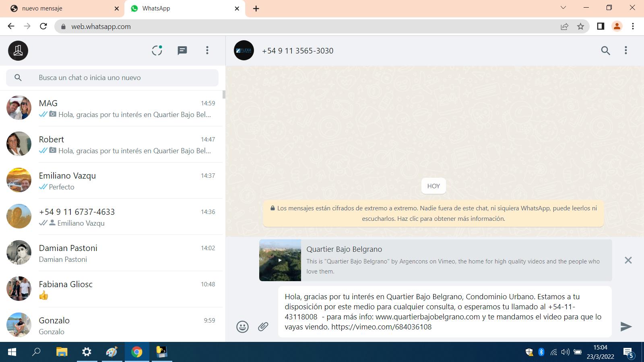Click MAG's profile picture
The height and width of the screenshot is (362, 644).
(19, 108)
